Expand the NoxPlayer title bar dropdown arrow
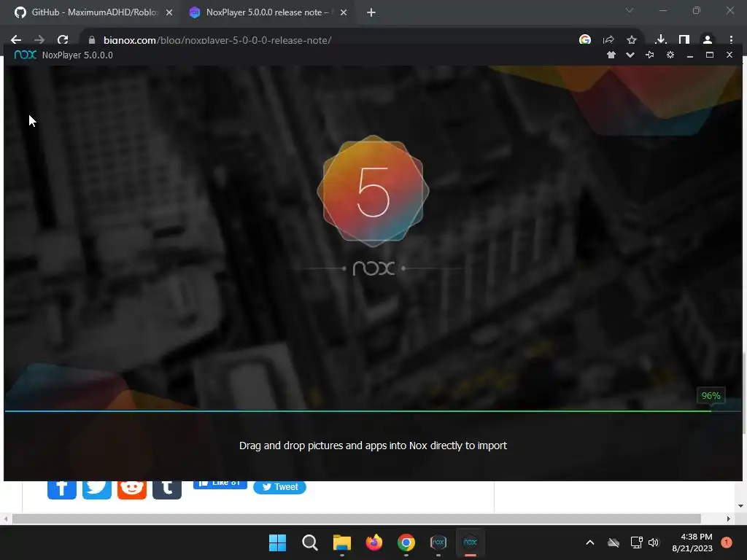Viewport: 747px width, 560px height. [x=630, y=55]
